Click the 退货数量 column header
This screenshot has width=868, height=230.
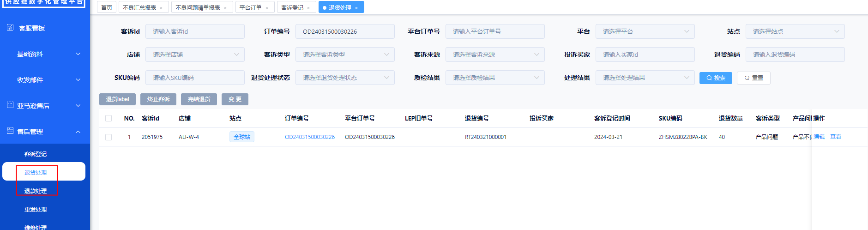731,118
